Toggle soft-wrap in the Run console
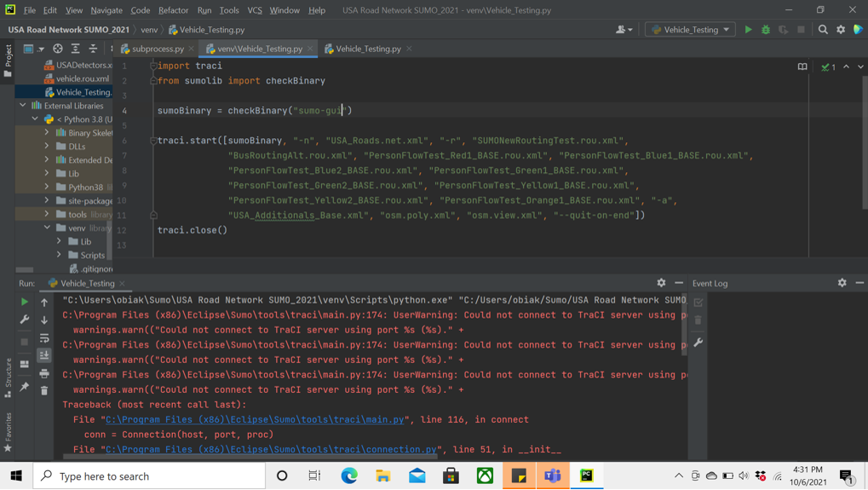The width and height of the screenshot is (868, 490). (44, 338)
